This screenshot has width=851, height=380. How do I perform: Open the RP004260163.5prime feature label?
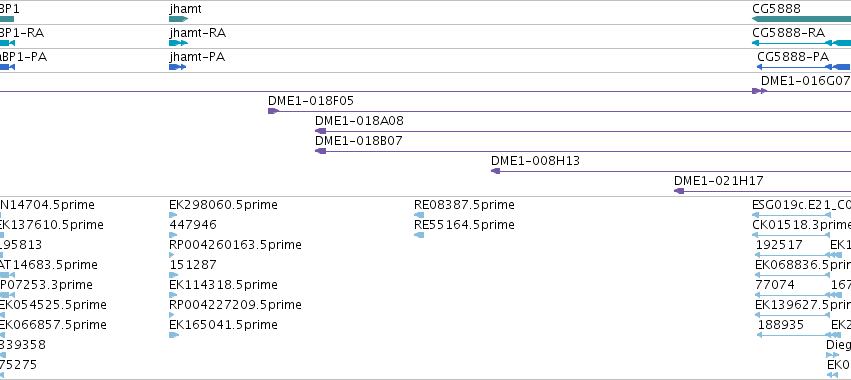point(235,245)
